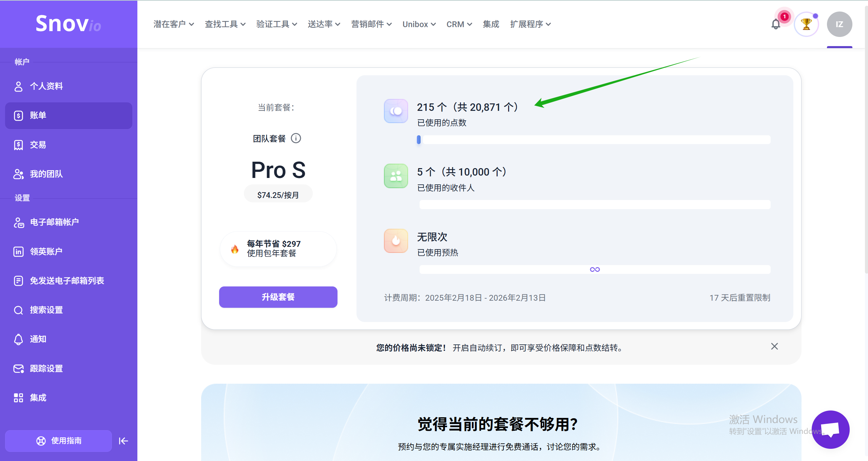Click the fire icon in yearly savings offer
This screenshot has height=461, width=868.
(x=235, y=249)
